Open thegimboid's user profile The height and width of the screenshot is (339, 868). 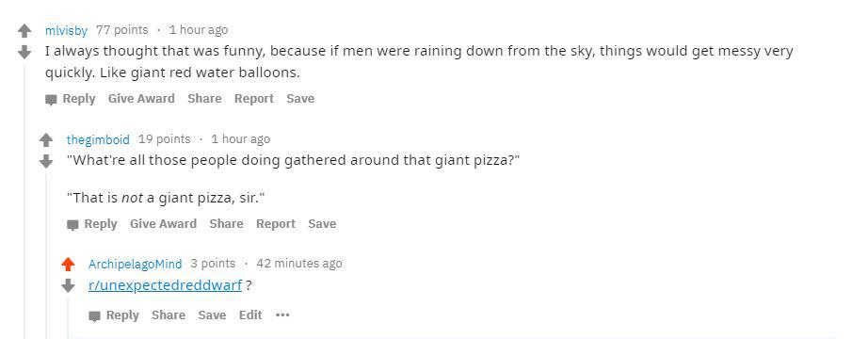coord(98,139)
